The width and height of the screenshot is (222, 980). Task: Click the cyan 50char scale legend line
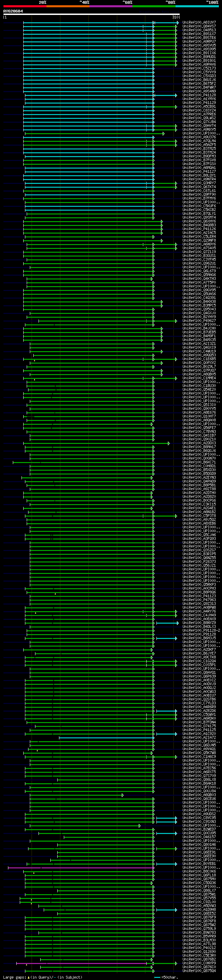click(157, 977)
